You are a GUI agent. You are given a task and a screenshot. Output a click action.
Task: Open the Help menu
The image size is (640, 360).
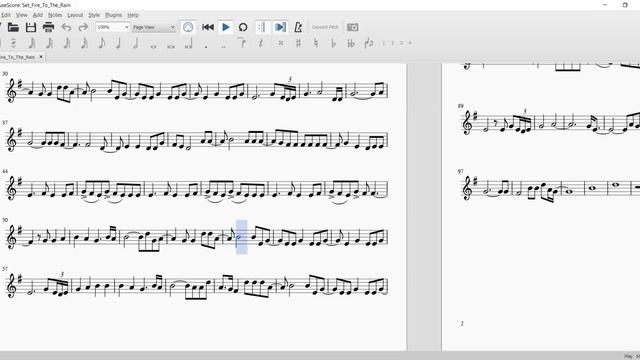133,15
